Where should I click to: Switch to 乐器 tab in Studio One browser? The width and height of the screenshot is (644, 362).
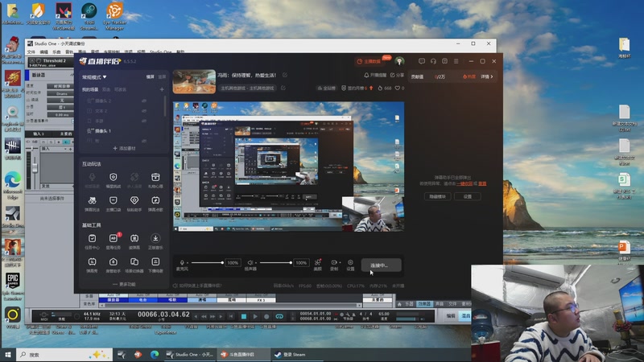pyautogui.click(x=409, y=304)
